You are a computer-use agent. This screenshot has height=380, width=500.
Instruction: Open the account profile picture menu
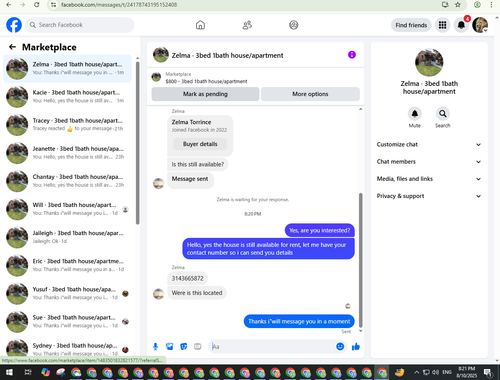coord(480,25)
